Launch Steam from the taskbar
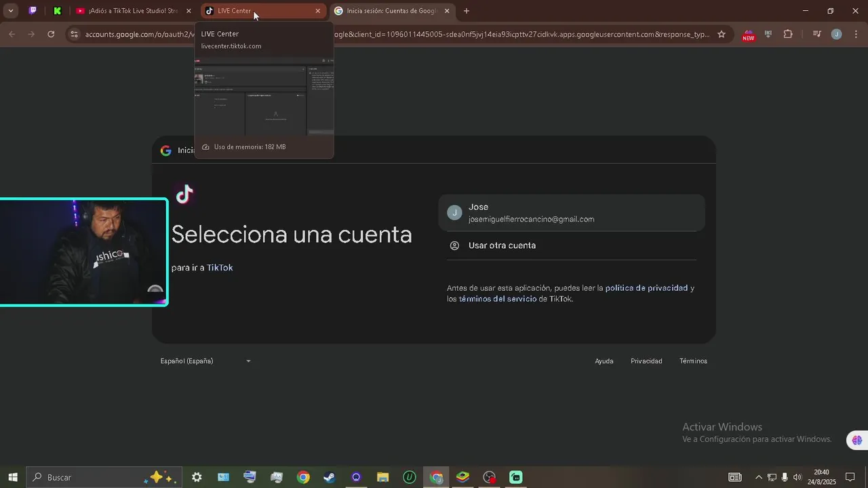The height and width of the screenshot is (488, 868). 330,477
